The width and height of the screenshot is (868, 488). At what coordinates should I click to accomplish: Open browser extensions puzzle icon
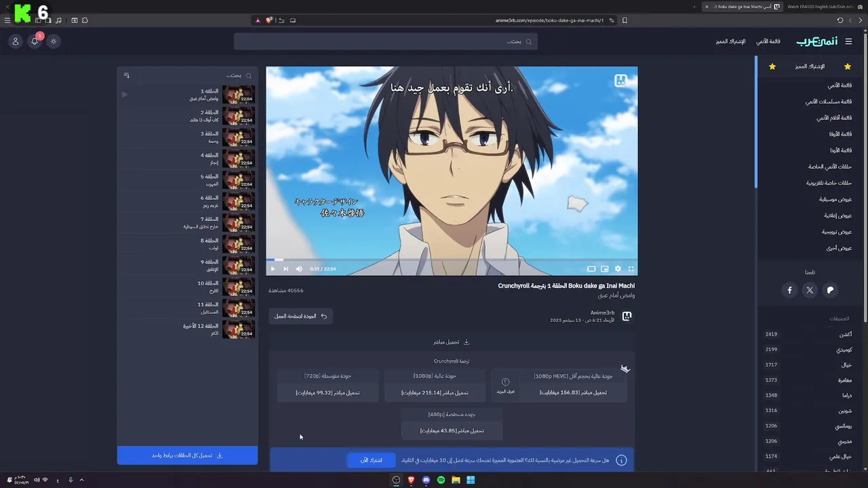[x=85, y=20]
